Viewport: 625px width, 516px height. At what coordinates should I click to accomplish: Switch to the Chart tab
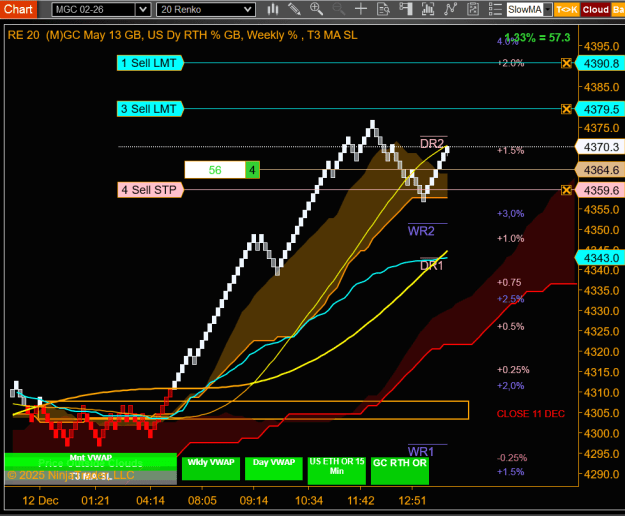pos(18,9)
